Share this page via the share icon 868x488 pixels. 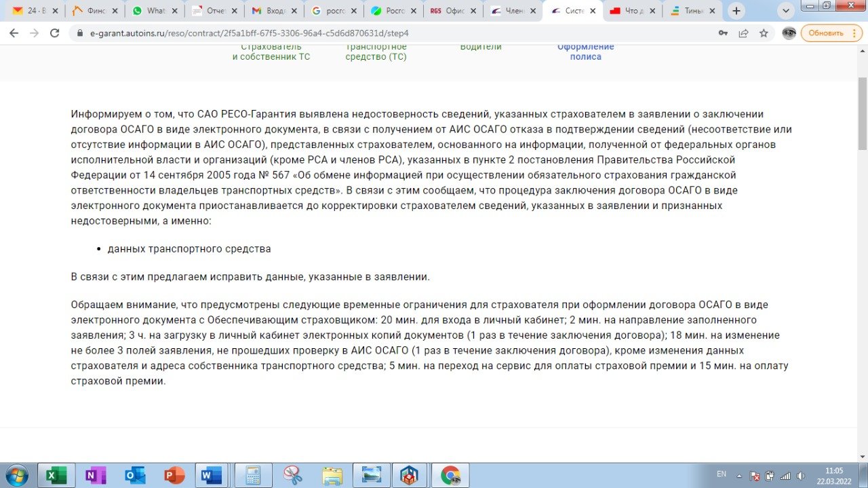[743, 33]
